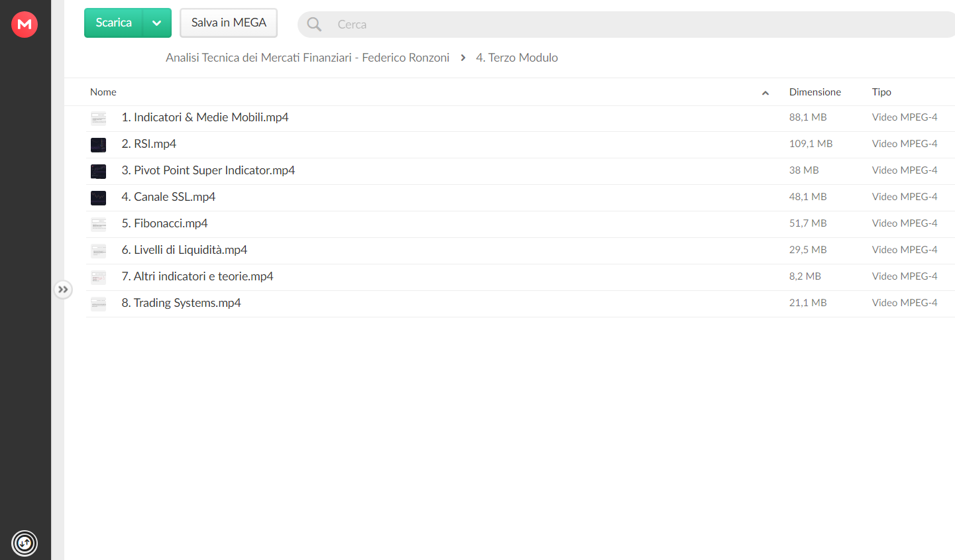Open the MEGA logo home icon
955x560 pixels.
coord(25,25)
